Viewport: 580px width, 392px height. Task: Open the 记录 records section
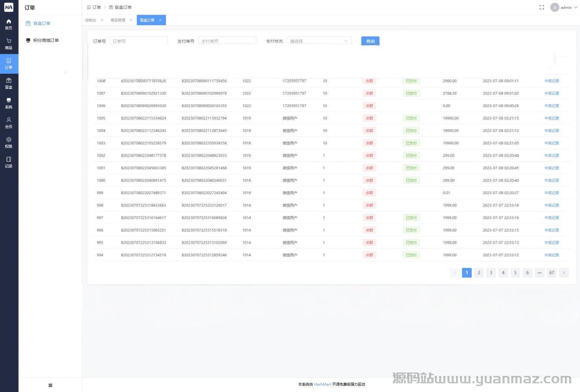9,162
